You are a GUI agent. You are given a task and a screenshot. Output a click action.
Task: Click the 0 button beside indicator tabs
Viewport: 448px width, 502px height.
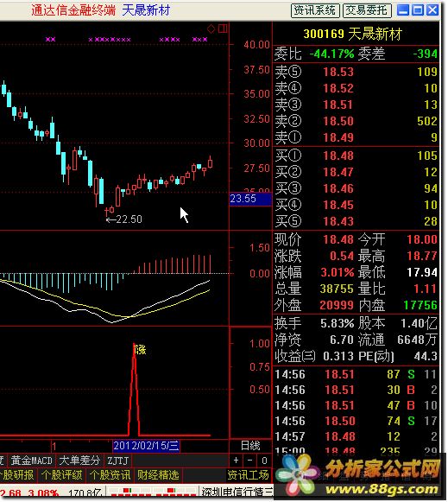[x=264, y=461]
